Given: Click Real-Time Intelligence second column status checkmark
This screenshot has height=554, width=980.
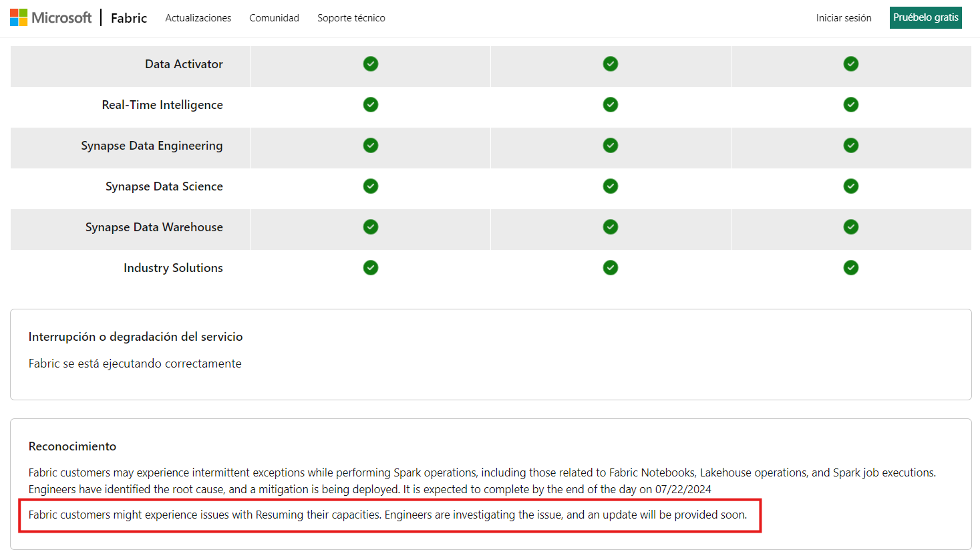Looking at the screenshot, I should pyautogui.click(x=611, y=104).
